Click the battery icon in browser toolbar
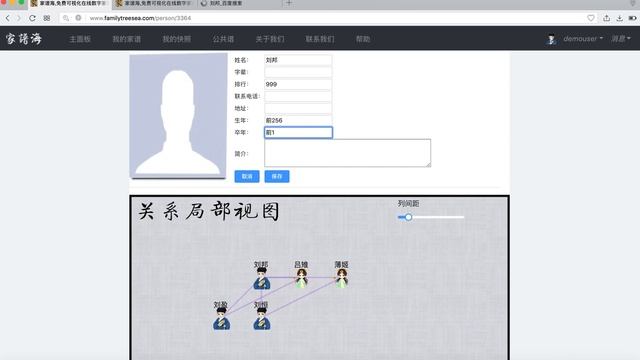The height and width of the screenshot is (360, 640). pyautogui.click(x=633, y=18)
